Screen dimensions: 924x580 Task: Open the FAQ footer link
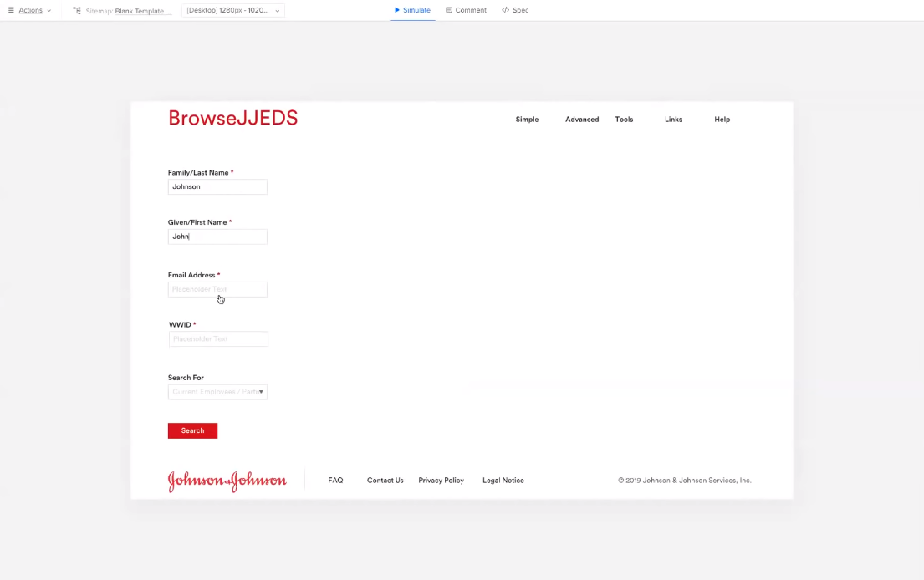[x=335, y=481]
